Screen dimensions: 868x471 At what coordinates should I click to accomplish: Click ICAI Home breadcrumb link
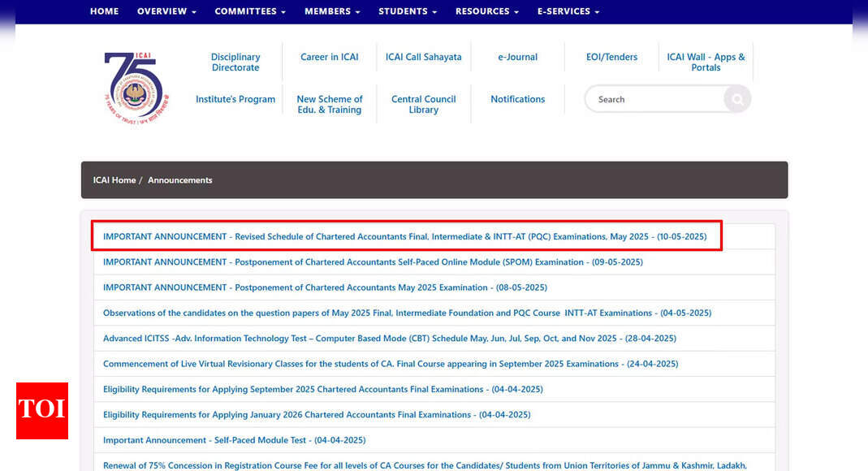click(x=114, y=180)
